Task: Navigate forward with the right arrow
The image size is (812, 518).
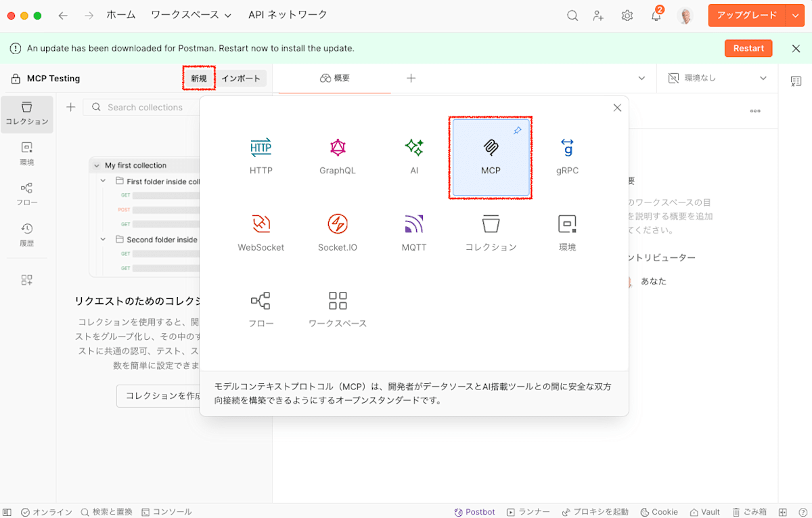Action: (x=89, y=16)
